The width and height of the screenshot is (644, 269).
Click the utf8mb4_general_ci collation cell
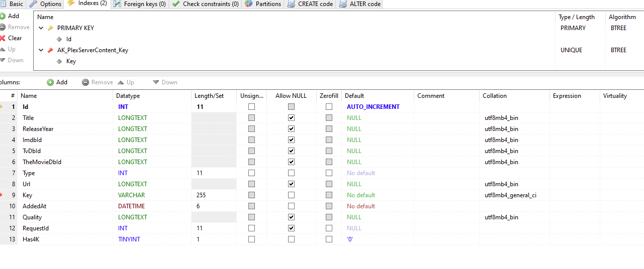(510, 195)
